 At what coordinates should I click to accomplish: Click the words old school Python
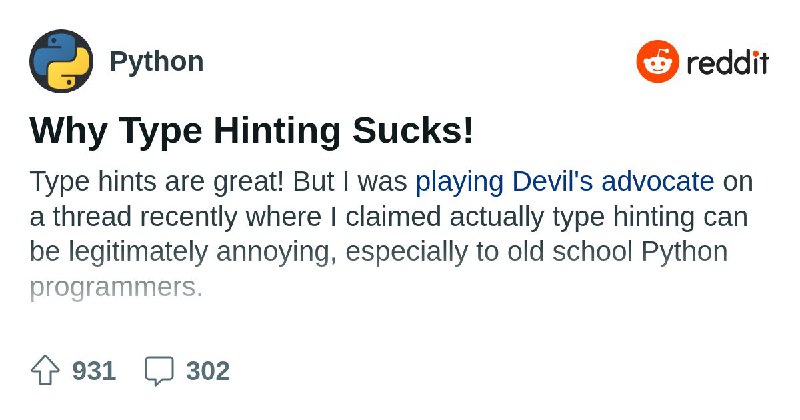coord(617,252)
